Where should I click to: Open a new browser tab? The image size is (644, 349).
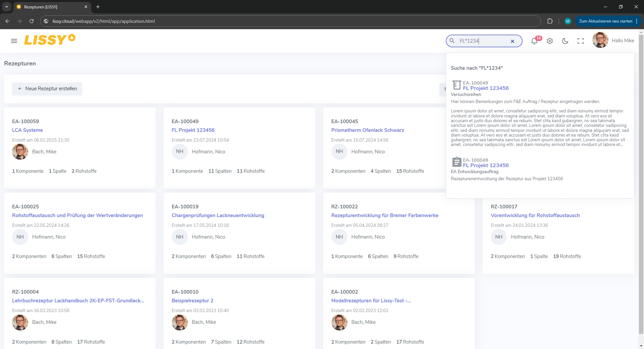coord(98,7)
